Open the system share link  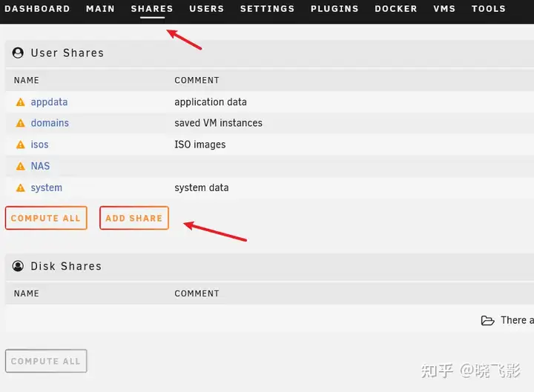tap(46, 187)
